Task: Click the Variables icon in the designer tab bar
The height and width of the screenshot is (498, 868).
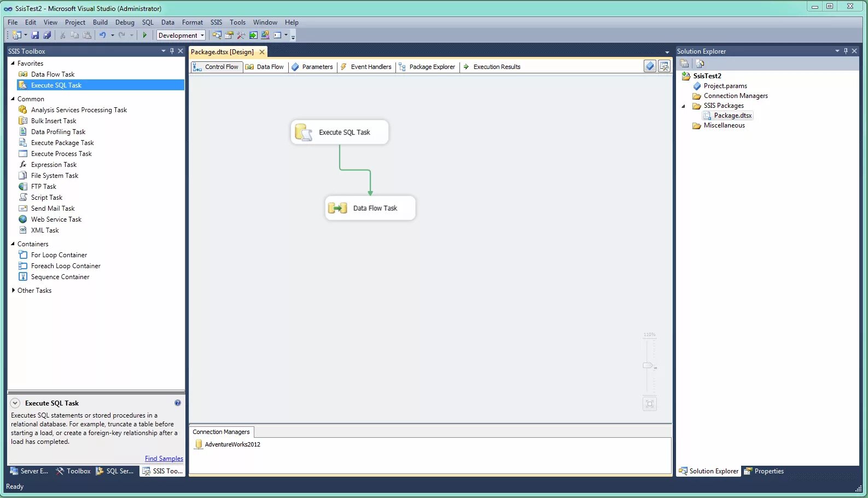Action: [650, 66]
